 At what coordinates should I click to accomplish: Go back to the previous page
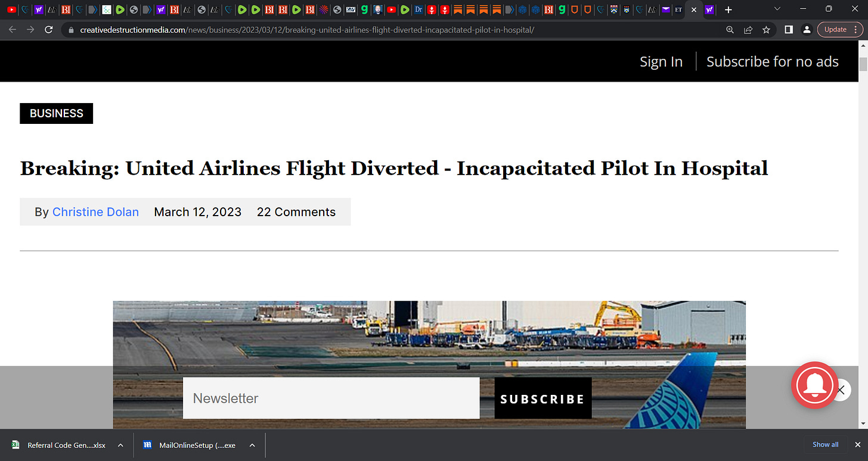(13, 29)
